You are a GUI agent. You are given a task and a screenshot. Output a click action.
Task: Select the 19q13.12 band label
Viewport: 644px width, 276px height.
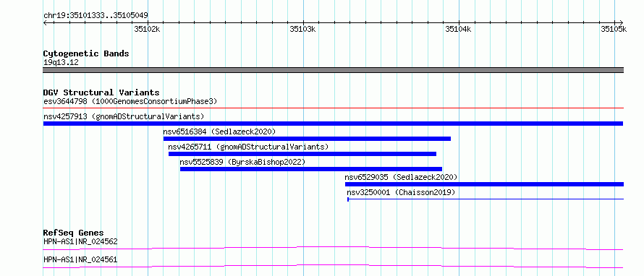(61, 62)
